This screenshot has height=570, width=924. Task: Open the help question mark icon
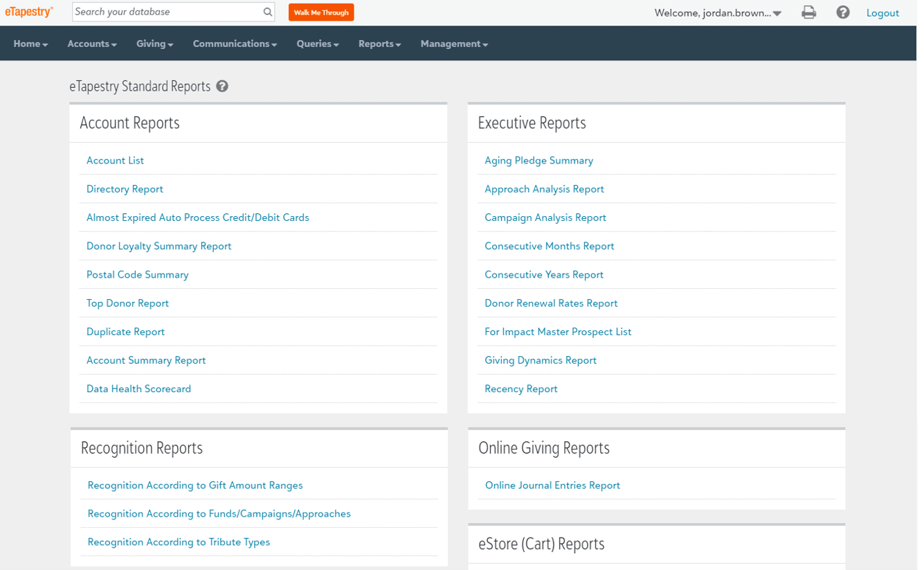842,12
